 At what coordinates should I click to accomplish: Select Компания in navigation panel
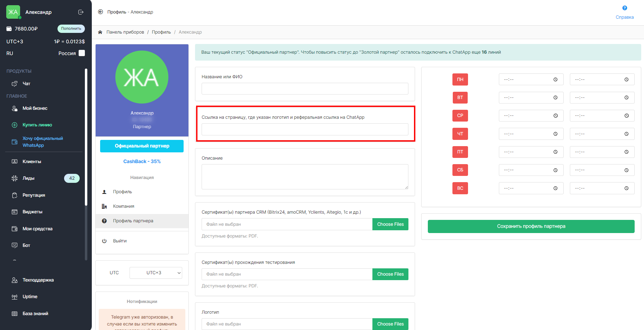click(x=123, y=206)
